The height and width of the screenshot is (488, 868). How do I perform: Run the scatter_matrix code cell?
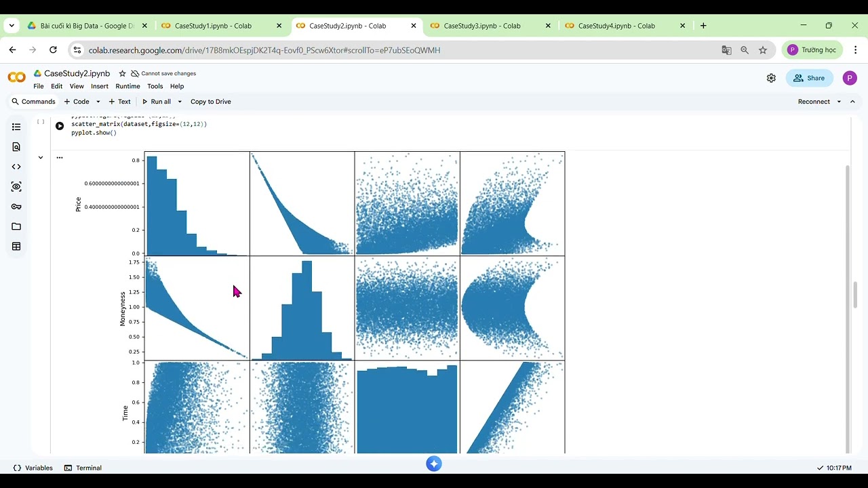(x=60, y=125)
